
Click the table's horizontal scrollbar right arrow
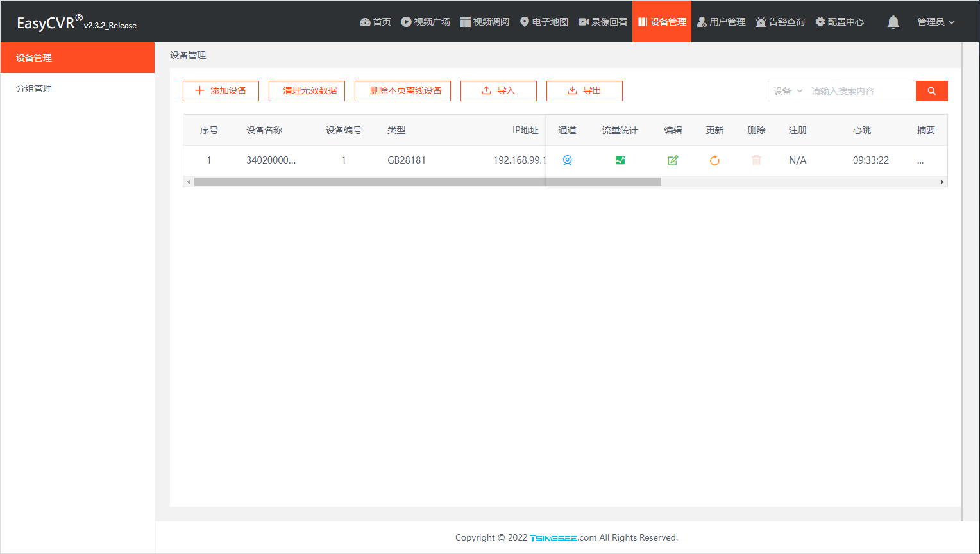(942, 182)
